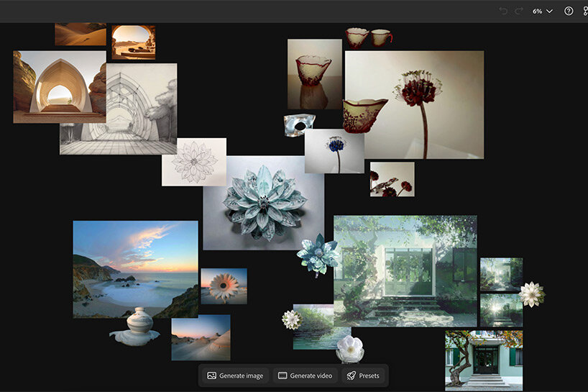This screenshot has width=588, height=392.
Task: Select the small blue flower photo
Action: pyautogui.click(x=334, y=151)
